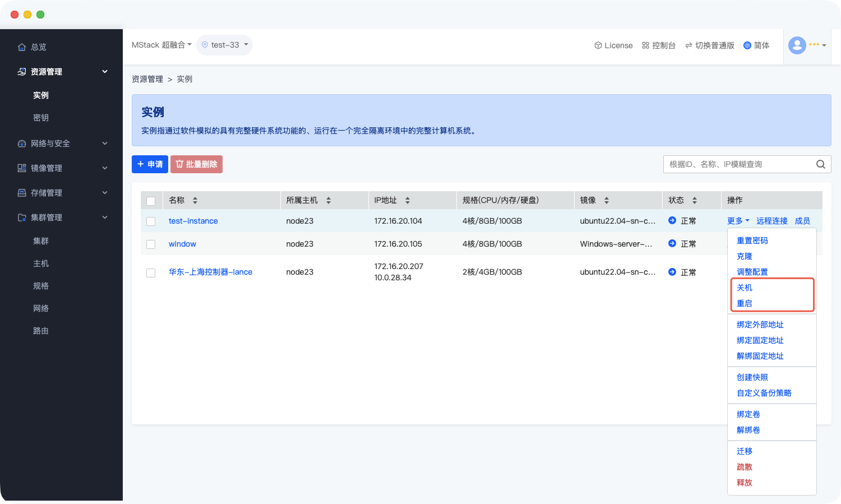Expand the 网络与安全 sidebar section
The height and width of the screenshot is (504, 841).
(104, 144)
